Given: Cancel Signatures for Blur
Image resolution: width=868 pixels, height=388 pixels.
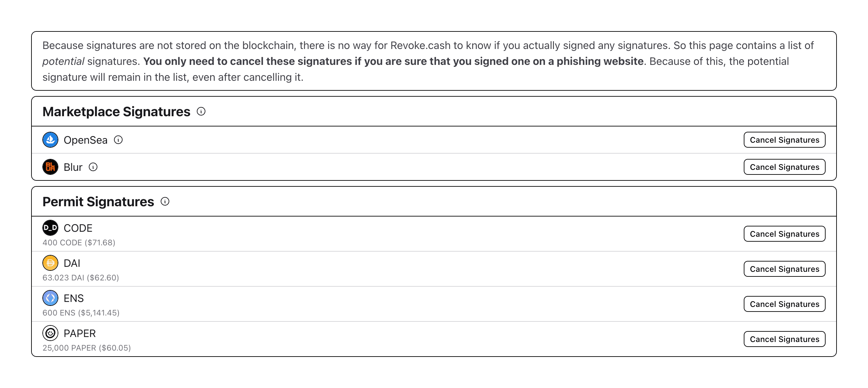Looking at the screenshot, I should click(784, 167).
